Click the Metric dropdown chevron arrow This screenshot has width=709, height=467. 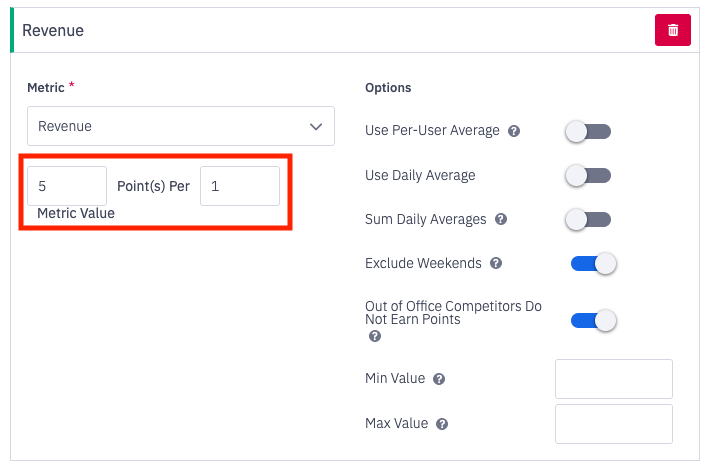(x=316, y=127)
